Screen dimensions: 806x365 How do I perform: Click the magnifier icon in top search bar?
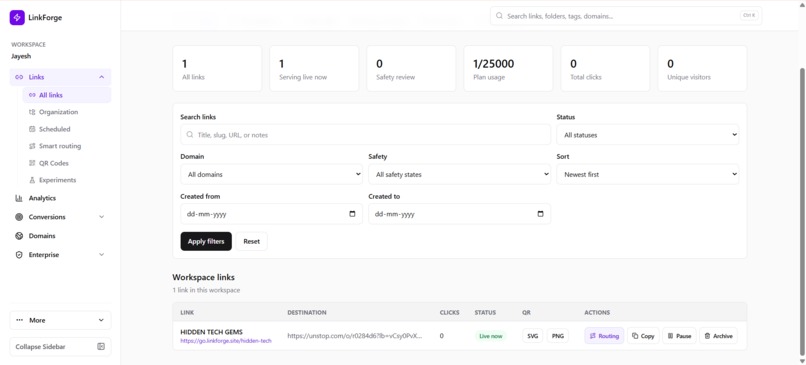pyautogui.click(x=499, y=16)
